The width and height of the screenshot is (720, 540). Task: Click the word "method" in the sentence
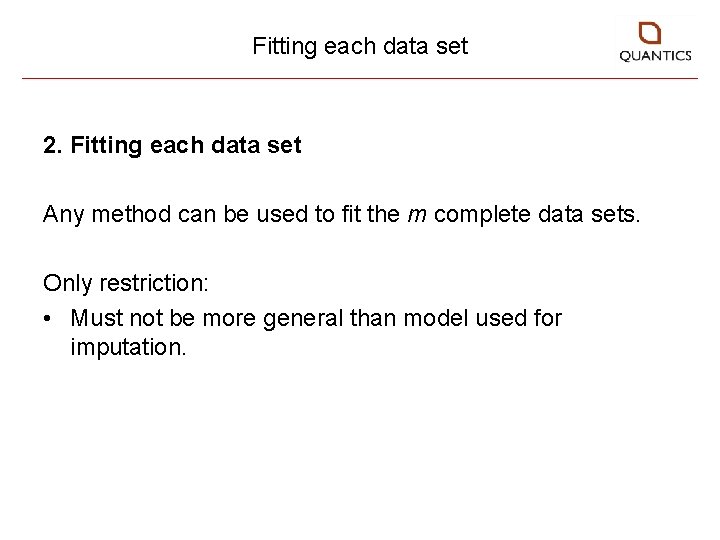click(x=119, y=214)
